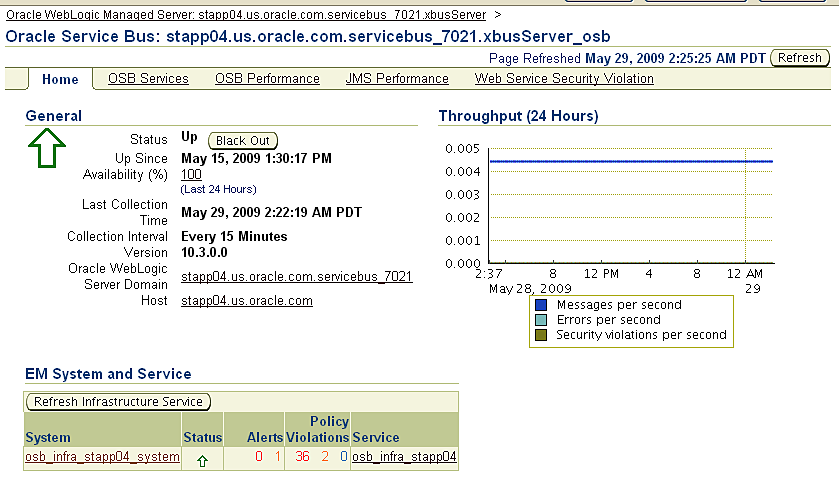Open Web Service Security Violation tab
Image resolution: width=839 pixels, height=478 pixels.
coord(564,79)
